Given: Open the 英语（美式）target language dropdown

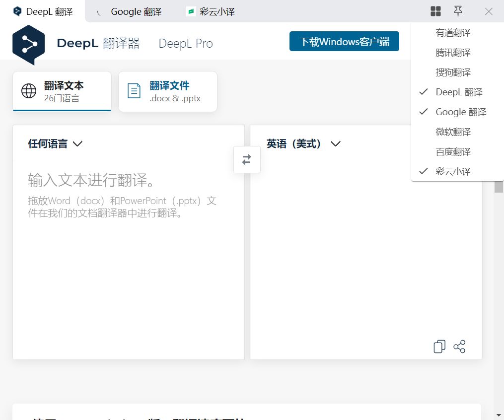Looking at the screenshot, I should point(303,143).
